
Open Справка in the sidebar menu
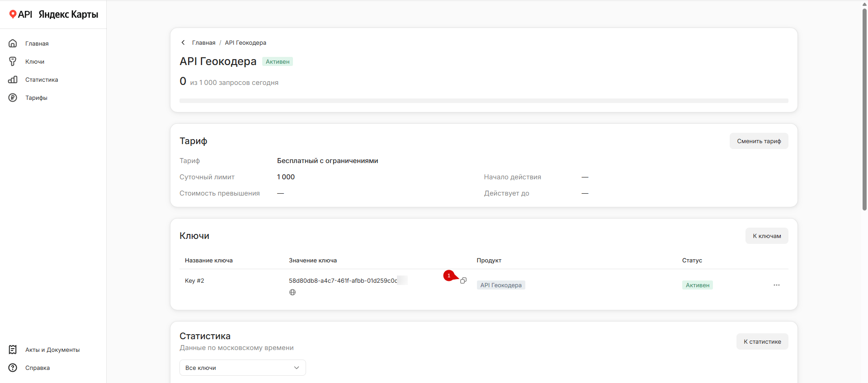pyautogui.click(x=38, y=368)
